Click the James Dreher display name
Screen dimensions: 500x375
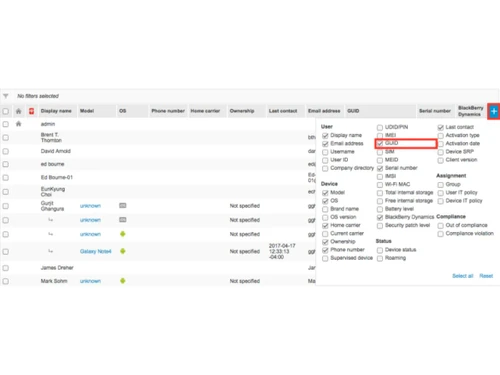57,268
